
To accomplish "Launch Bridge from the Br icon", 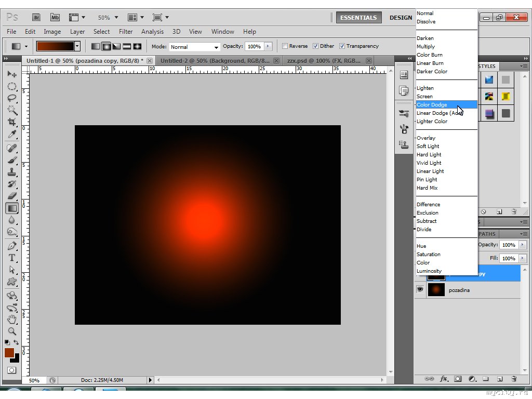I will point(36,17).
